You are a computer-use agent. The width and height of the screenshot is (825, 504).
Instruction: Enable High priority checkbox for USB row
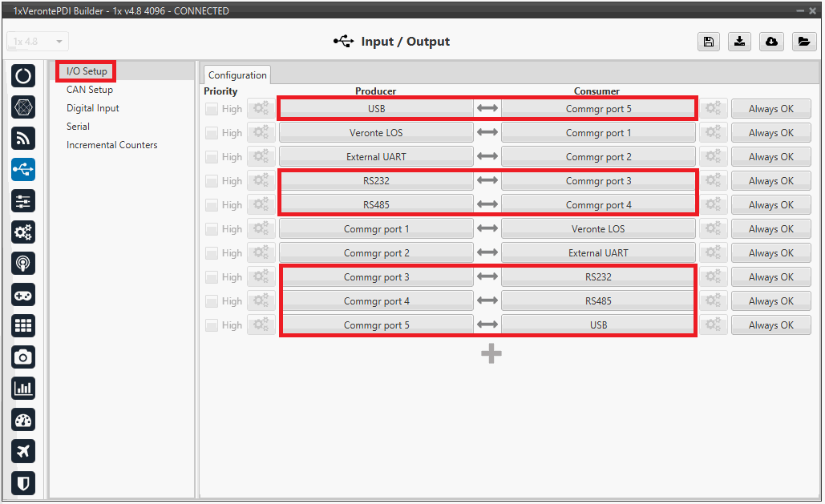click(212, 109)
